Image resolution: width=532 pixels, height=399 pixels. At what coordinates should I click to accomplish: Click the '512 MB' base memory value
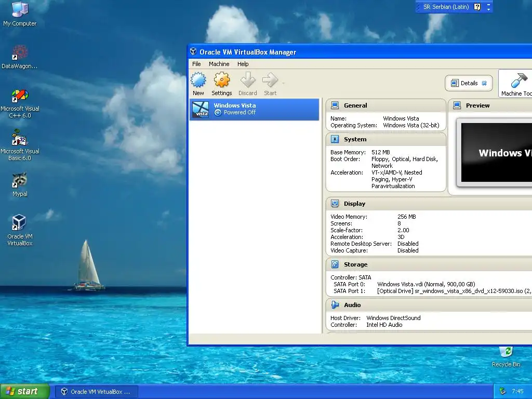(381, 152)
